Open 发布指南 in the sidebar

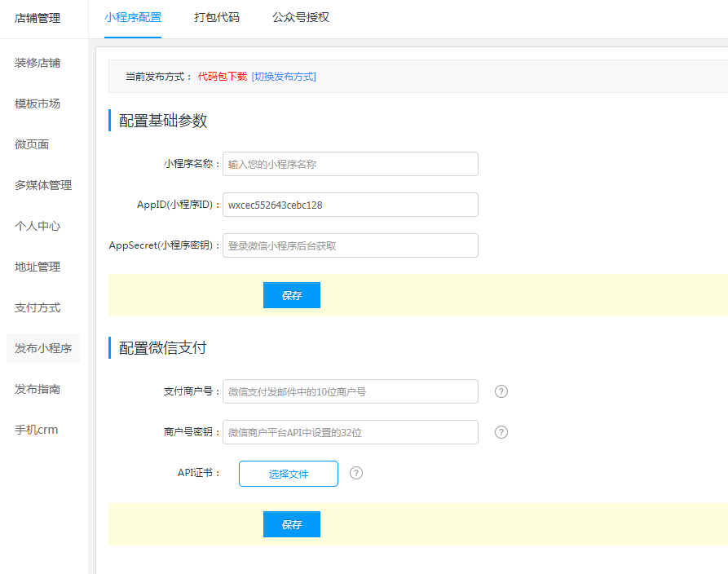[x=38, y=389]
